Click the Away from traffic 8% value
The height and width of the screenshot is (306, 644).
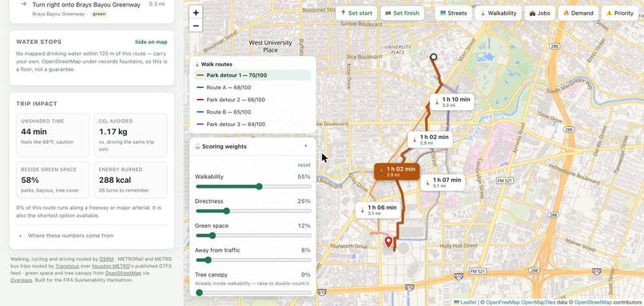305,250
